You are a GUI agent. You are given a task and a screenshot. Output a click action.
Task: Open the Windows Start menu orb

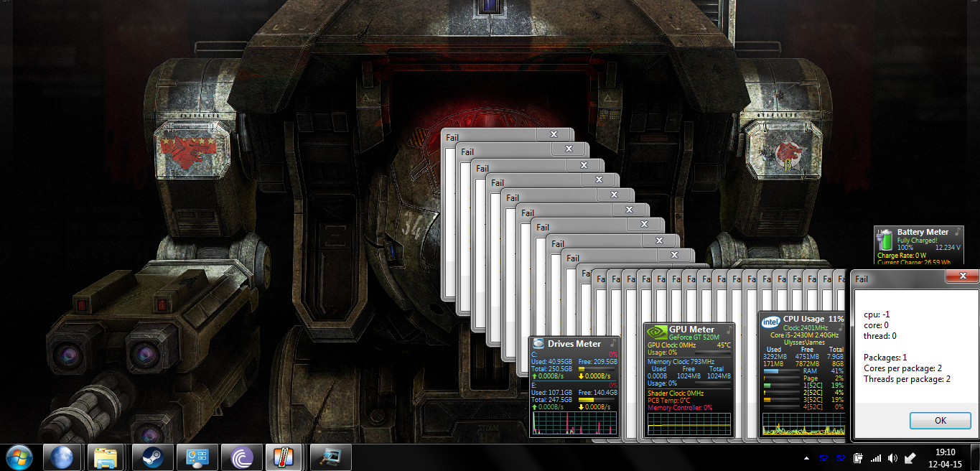pyautogui.click(x=19, y=457)
